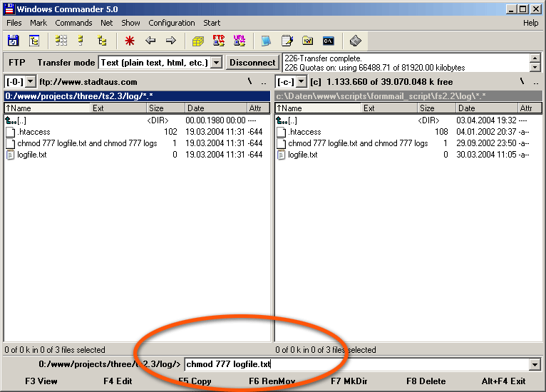Open the Configuration menu
The image size is (546, 392).
pos(172,23)
